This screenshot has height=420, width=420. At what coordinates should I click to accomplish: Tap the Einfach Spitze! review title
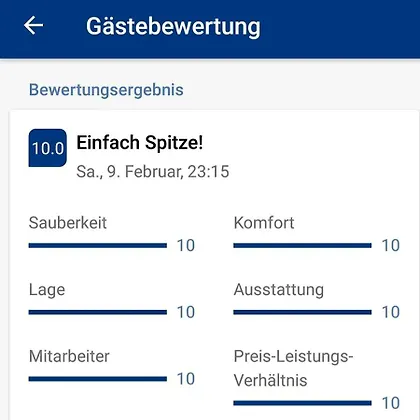coord(140,143)
